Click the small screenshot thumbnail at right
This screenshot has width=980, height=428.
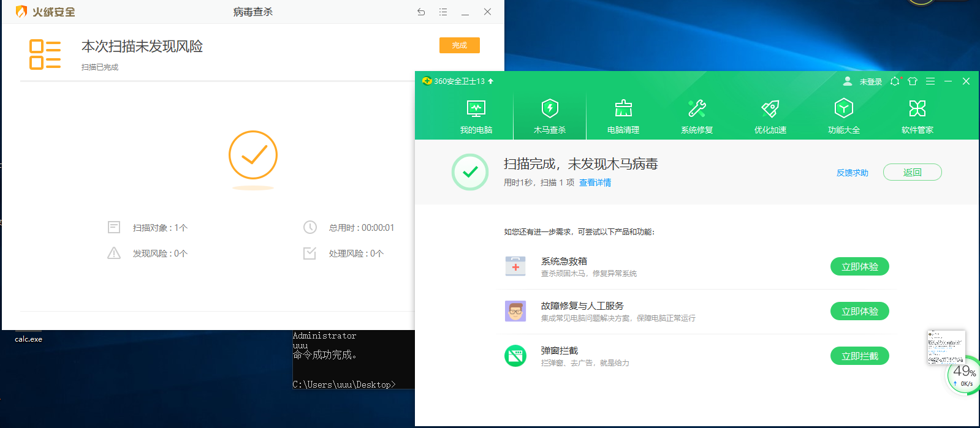click(x=946, y=347)
